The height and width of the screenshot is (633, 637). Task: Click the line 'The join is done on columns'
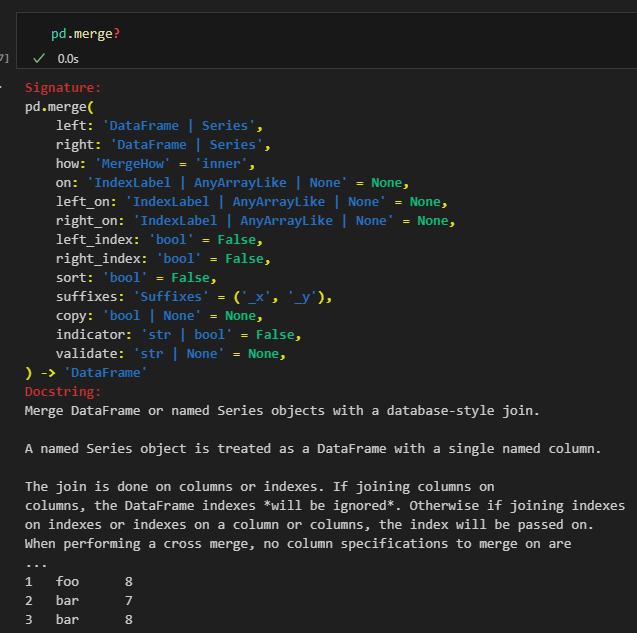[260, 487]
